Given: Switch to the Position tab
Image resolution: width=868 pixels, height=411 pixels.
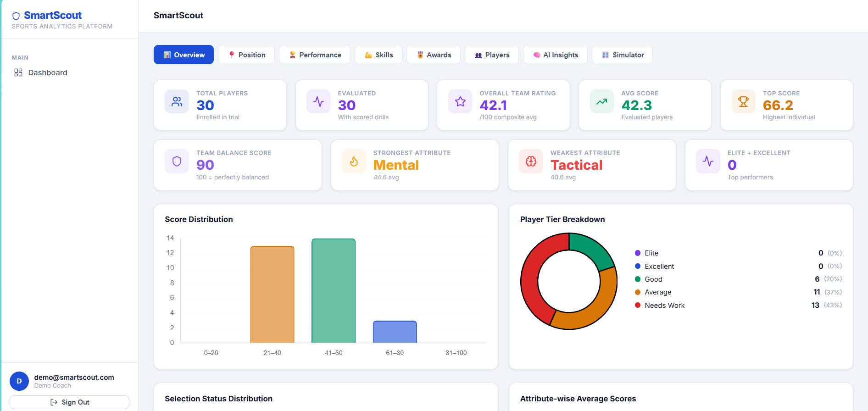Looking at the screenshot, I should click(246, 55).
